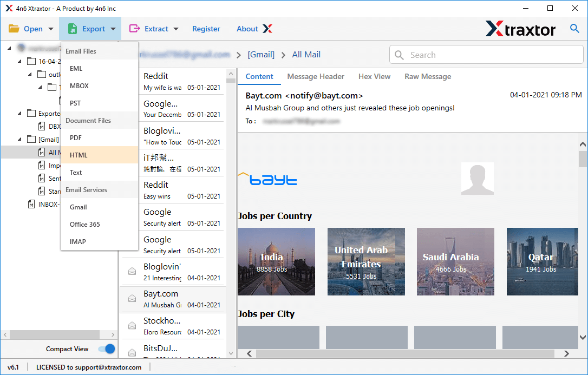
Task: Click the folder icon next to 16-04-2
Action: pyautogui.click(x=31, y=61)
